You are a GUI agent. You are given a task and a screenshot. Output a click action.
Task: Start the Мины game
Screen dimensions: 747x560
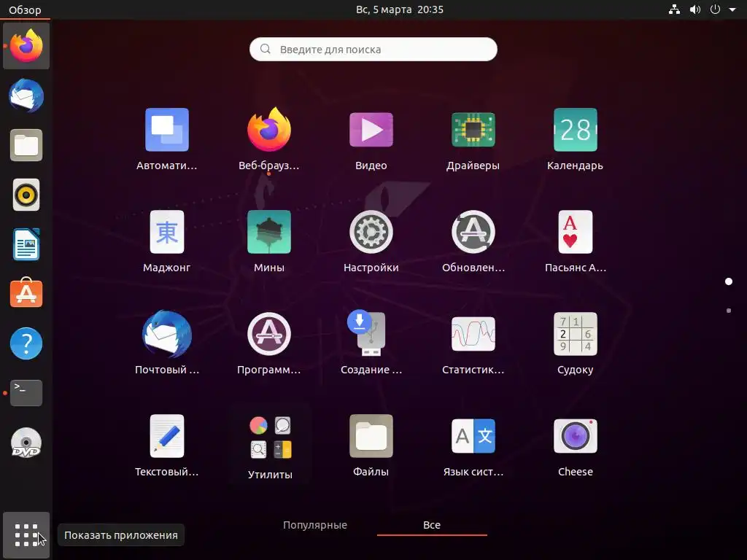click(x=269, y=241)
